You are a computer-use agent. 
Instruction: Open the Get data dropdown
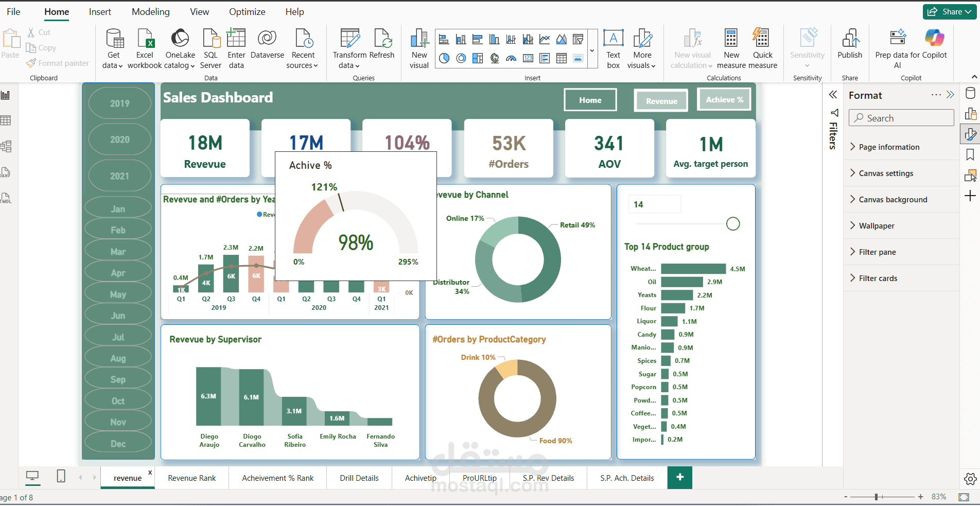(113, 49)
